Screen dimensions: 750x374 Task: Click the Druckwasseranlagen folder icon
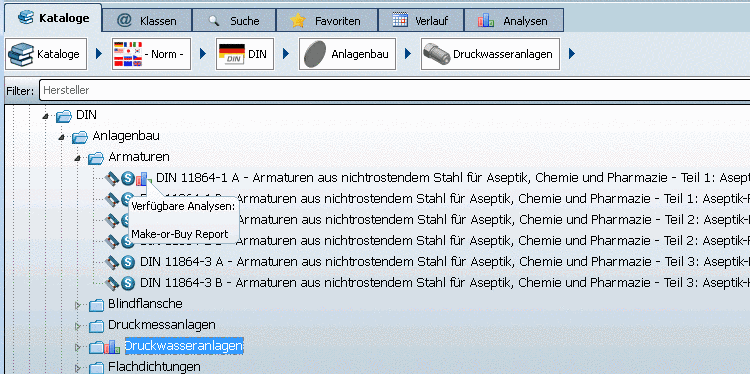pyautogui.click(x=96, y=347)
